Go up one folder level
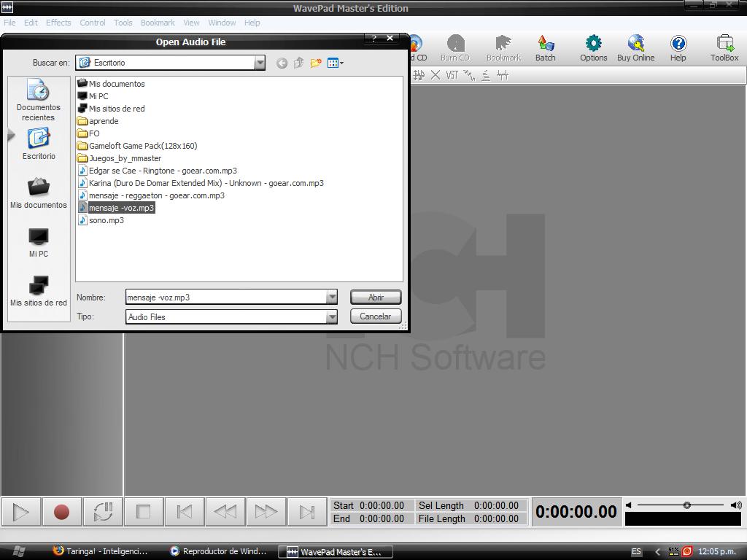This screenshot has height=560, width=747. [298, 63]
